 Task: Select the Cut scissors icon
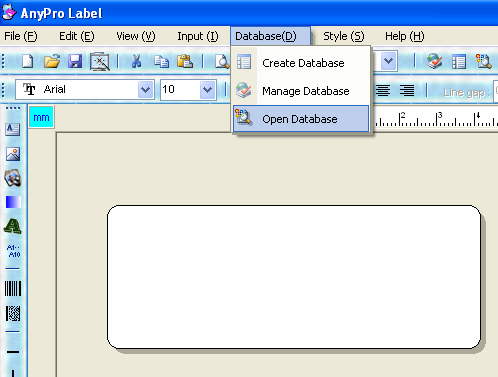(136, 62)
